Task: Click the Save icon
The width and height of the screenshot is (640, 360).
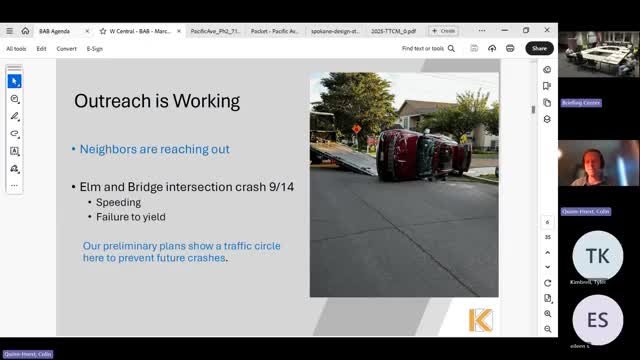Action: click(474, 49)
